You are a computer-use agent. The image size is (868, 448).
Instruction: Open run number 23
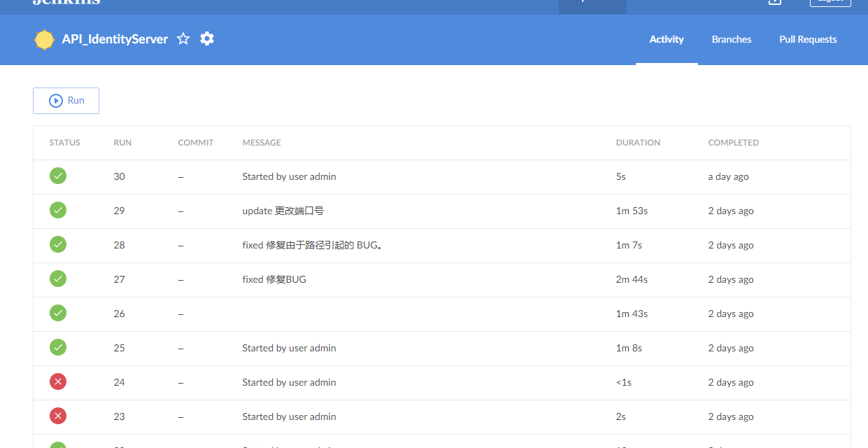click(x=120, y=417)
